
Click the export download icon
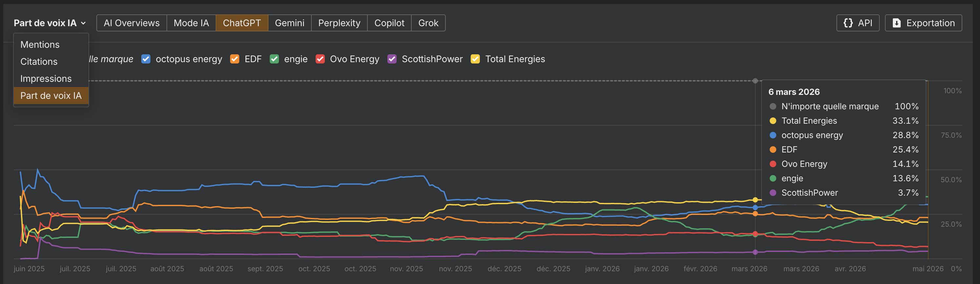[897, 23]
